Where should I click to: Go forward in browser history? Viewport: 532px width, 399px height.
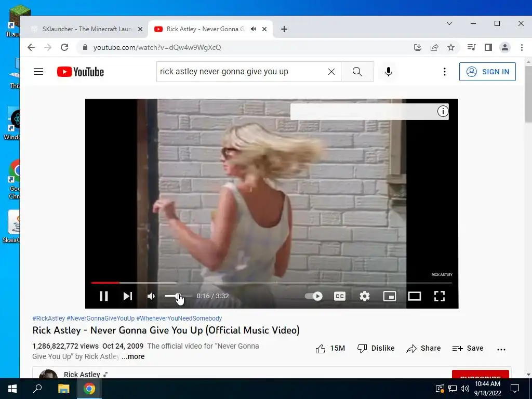pyautogui.click(x=48, y=47)
